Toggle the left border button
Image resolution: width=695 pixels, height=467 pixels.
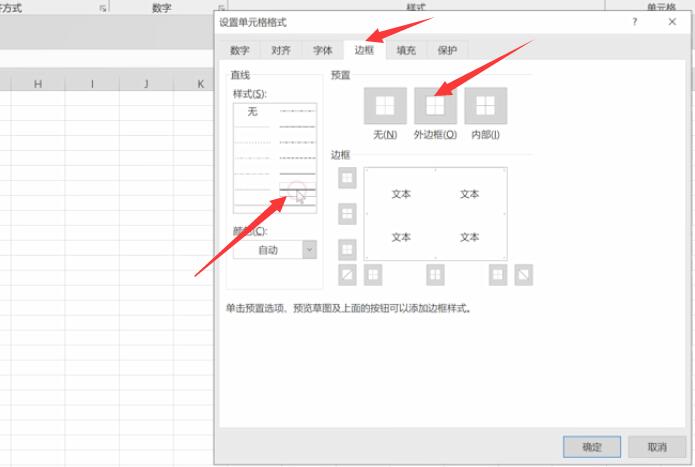pyautogui.click(x=373, y=275)
